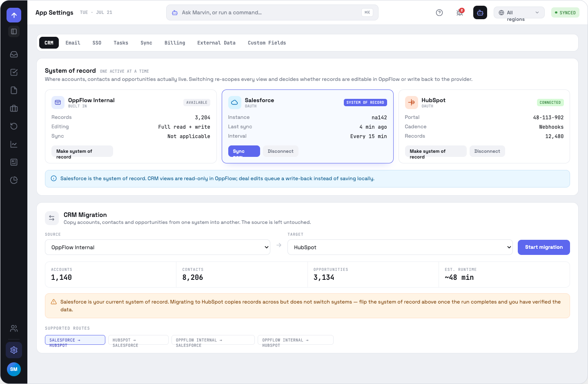Open the All regions dropdown

(519, 13)
